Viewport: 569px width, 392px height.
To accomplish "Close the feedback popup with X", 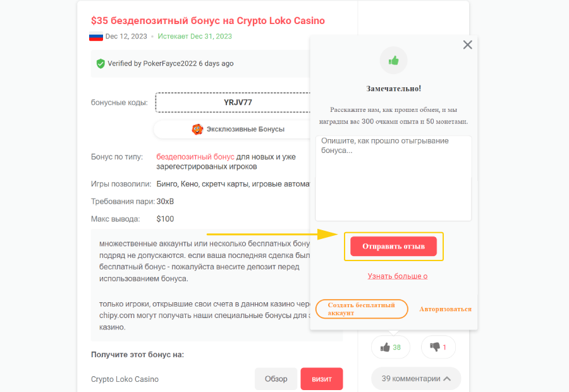I will click(467, 45).
